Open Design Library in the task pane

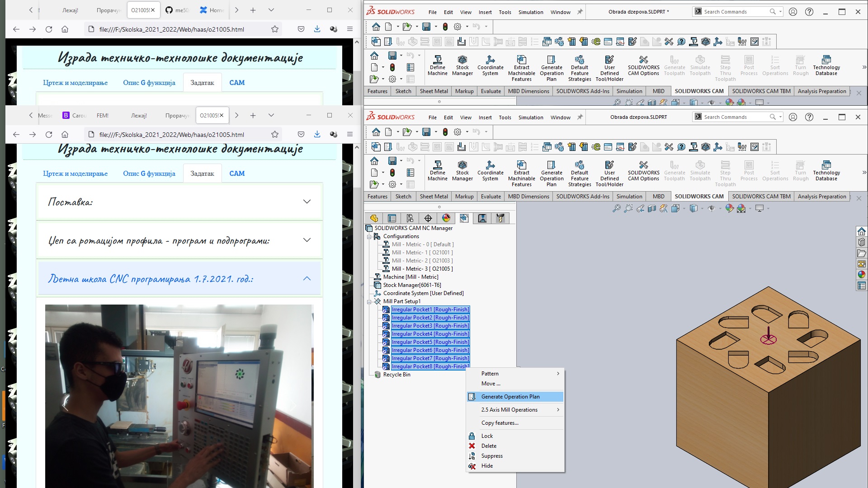861,242
